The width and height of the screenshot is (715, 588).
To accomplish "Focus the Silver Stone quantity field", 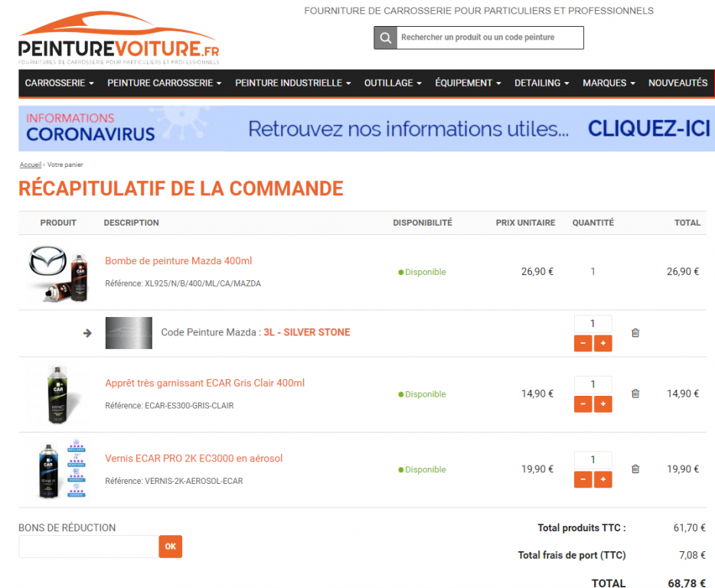I will [593, 323].
